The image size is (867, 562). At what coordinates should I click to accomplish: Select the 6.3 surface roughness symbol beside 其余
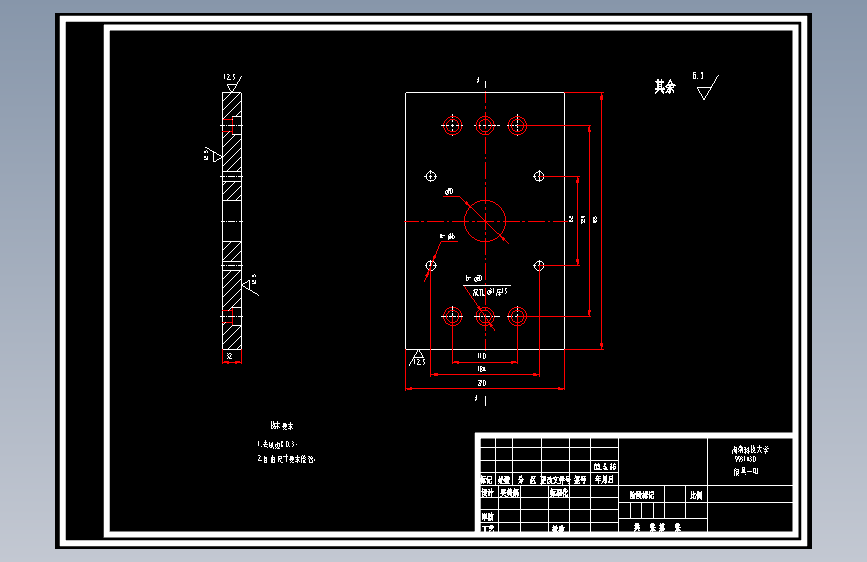tap(706, 86)
